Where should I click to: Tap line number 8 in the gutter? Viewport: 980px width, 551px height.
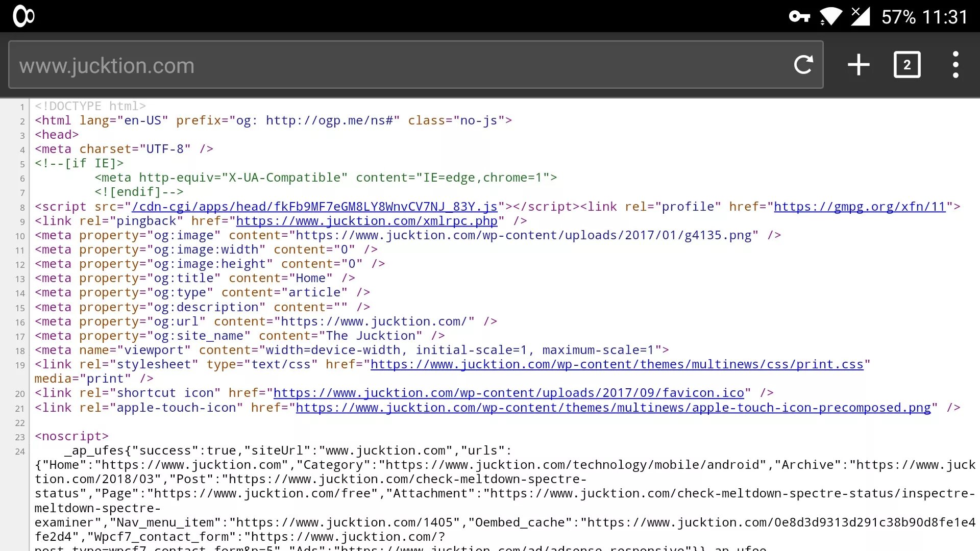click(22, 208)
